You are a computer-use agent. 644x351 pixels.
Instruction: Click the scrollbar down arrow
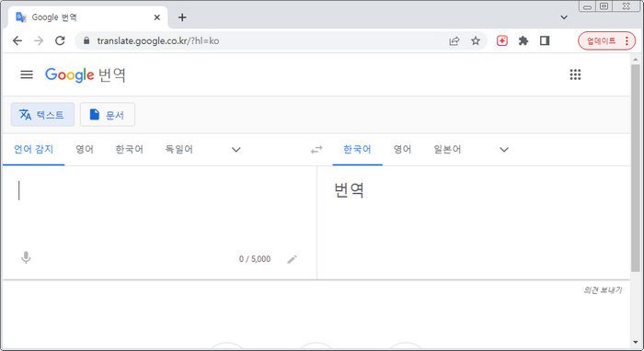[x=636, y=342]
